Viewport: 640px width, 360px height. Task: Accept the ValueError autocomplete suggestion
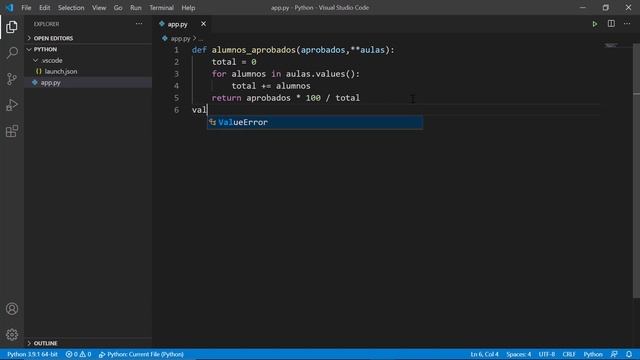[315, 122]
